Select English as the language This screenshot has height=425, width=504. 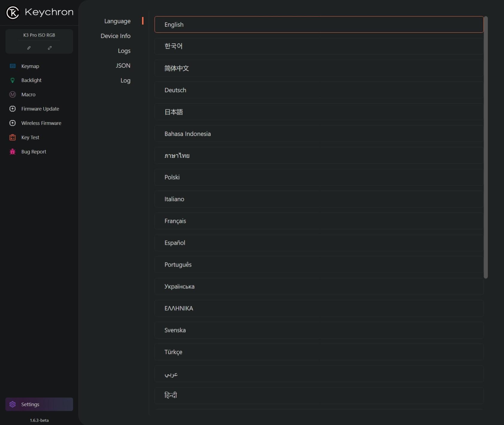[319, 25]
